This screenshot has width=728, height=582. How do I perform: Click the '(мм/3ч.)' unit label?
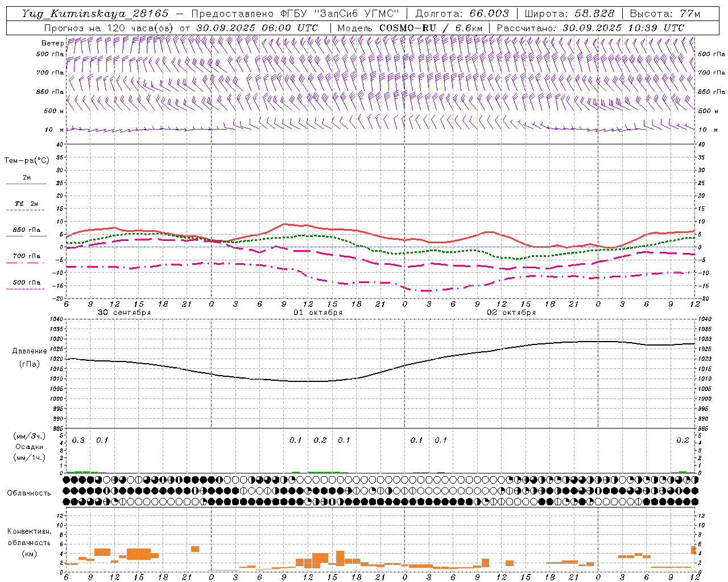30,436
